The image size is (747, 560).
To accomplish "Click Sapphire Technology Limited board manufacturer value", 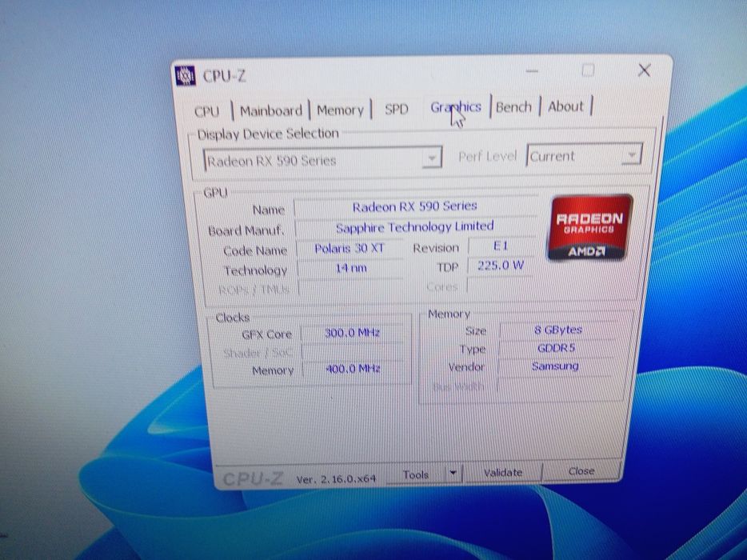I will pos(414,227).
